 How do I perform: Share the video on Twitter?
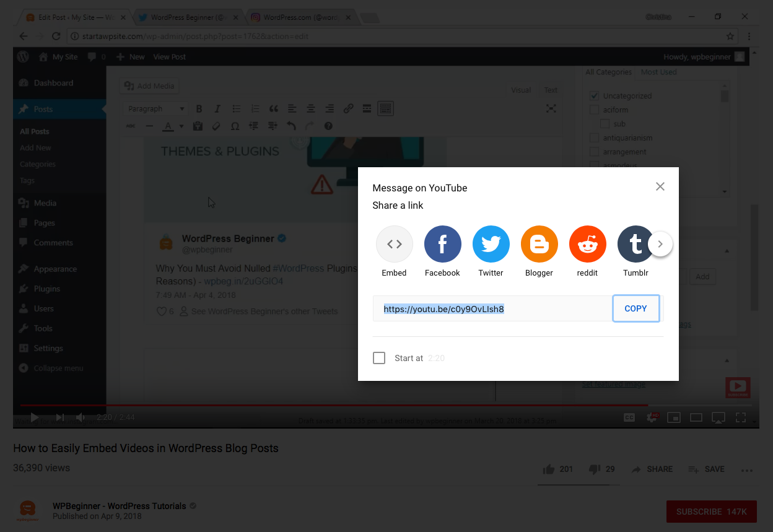coord(491,245)
